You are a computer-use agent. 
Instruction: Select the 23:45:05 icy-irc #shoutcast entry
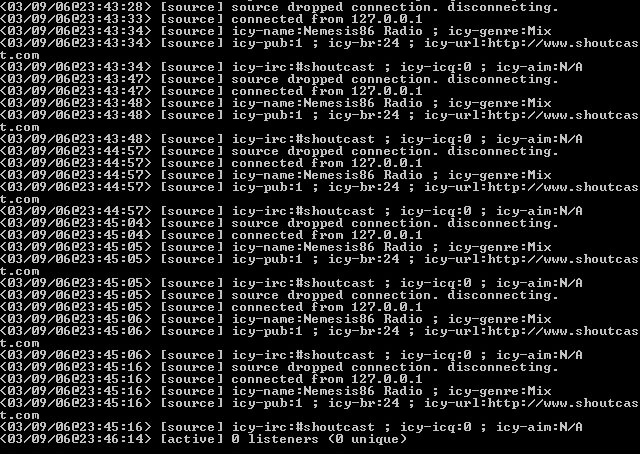click(291, 283)
